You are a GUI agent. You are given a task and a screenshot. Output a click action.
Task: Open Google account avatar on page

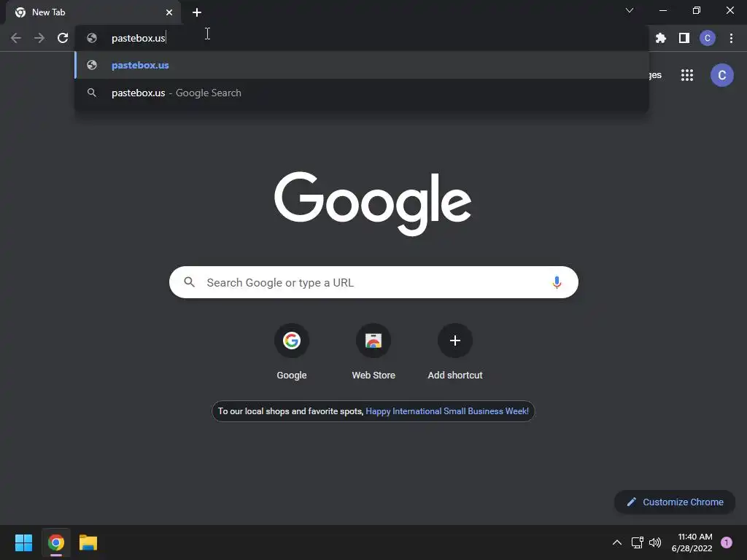click(x=721, y=75)
